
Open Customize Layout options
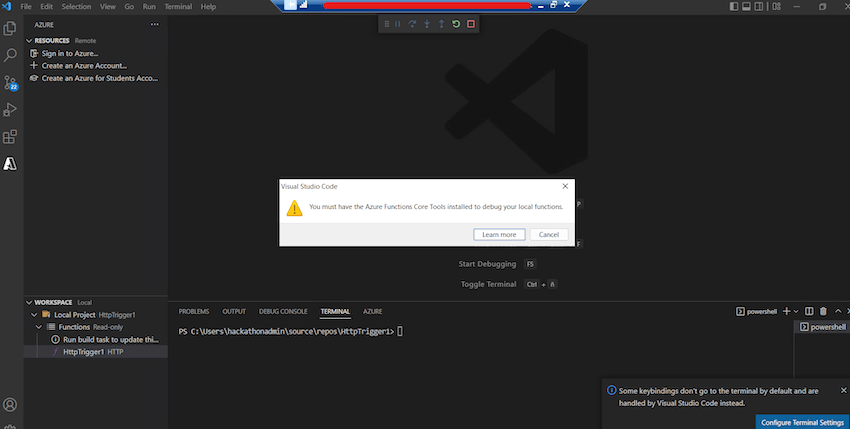click(x=777, y=6)
